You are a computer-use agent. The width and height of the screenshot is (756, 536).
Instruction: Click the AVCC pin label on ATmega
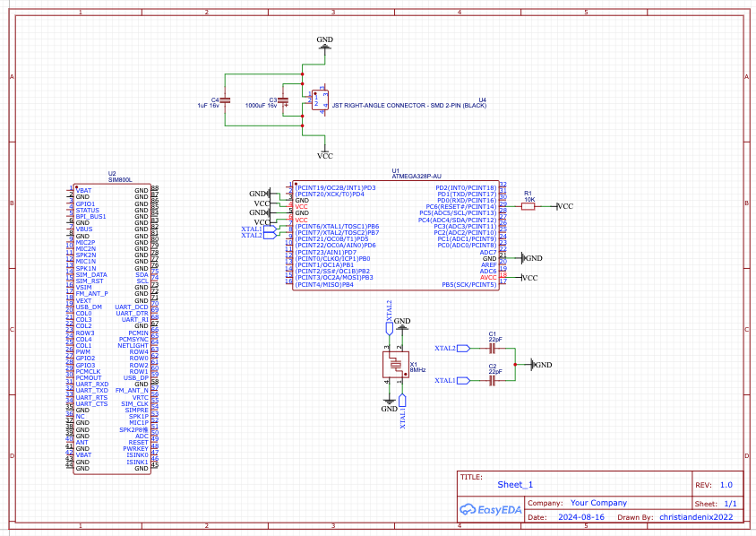[x=488, y=277]
